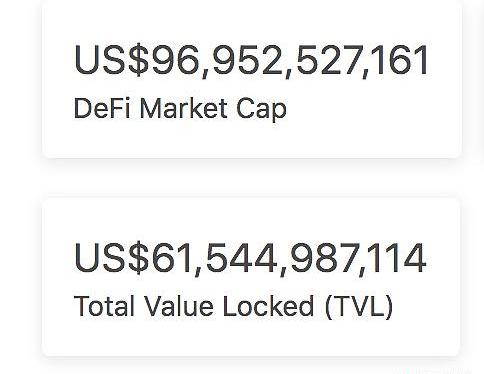Image resolution: width=484 pixels, height=374 pixels.
Task: Click the word Market in the top card
Action: click(x=184, y=108)
